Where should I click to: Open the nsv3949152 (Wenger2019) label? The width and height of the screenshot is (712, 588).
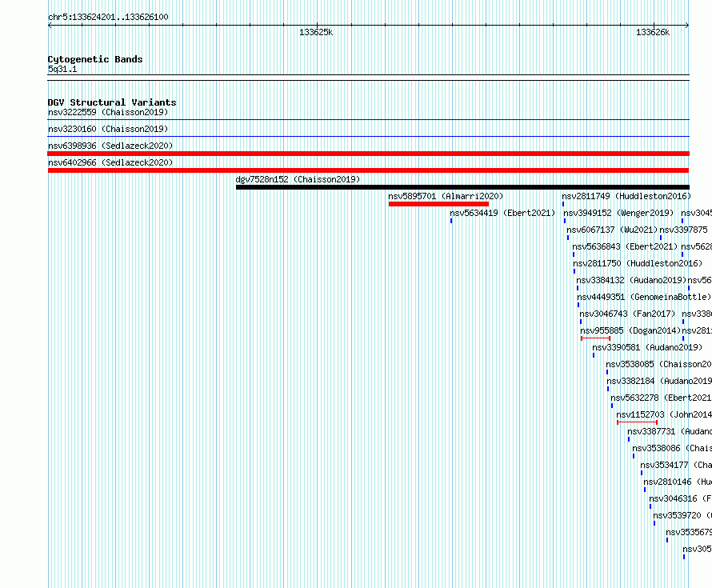pyautogui.click(x=618, y=213)
